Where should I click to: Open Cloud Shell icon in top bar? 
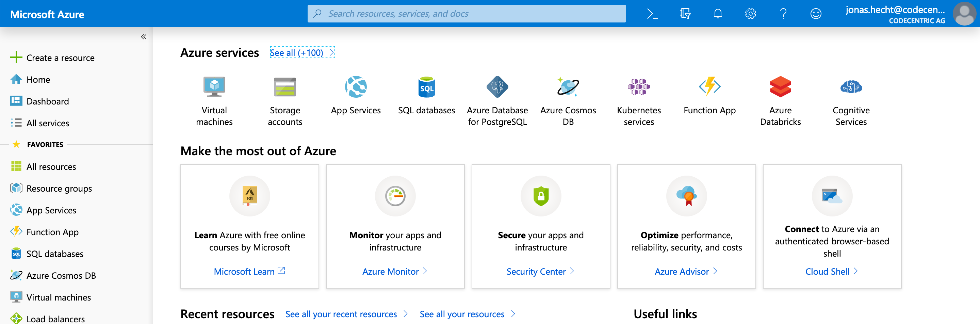point(652,14)
